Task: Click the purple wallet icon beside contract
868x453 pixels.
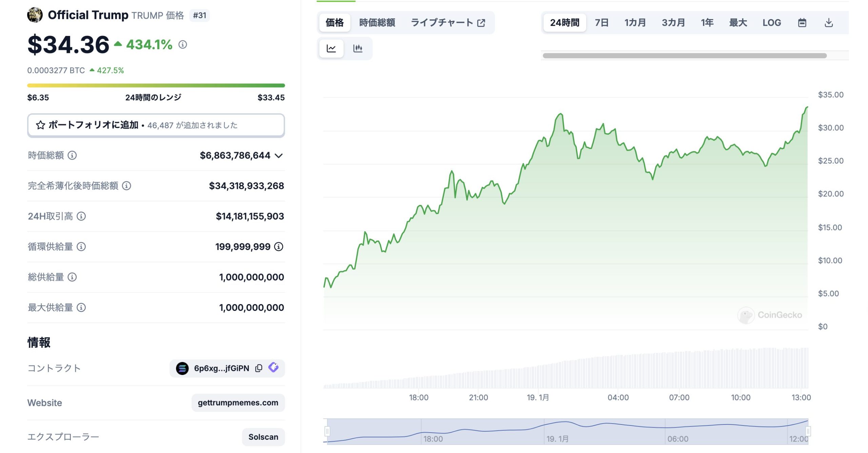Action: (273, 367)
